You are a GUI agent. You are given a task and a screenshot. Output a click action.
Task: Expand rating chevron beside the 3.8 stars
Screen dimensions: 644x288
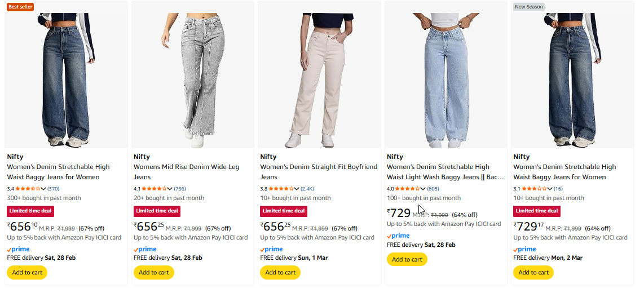(x=297, y=188)
